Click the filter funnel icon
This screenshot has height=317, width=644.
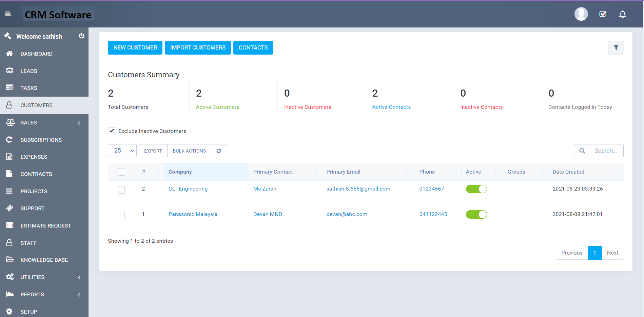pyautogui.click(x=616, y=48)
